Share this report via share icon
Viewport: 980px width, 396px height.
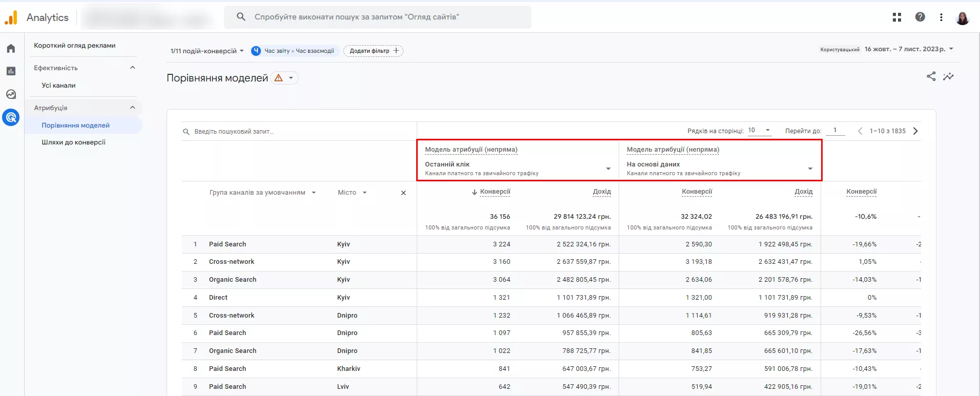pos(931,76)
